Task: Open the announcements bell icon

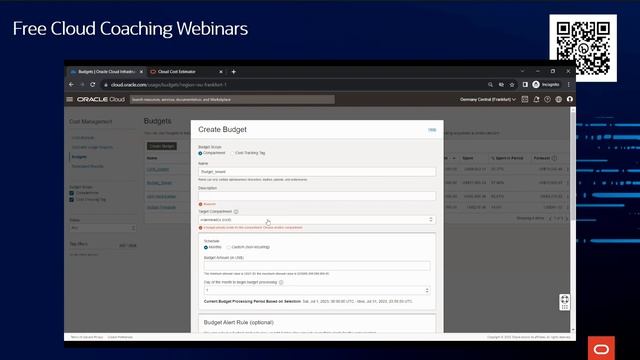Action: click(536, 99)
